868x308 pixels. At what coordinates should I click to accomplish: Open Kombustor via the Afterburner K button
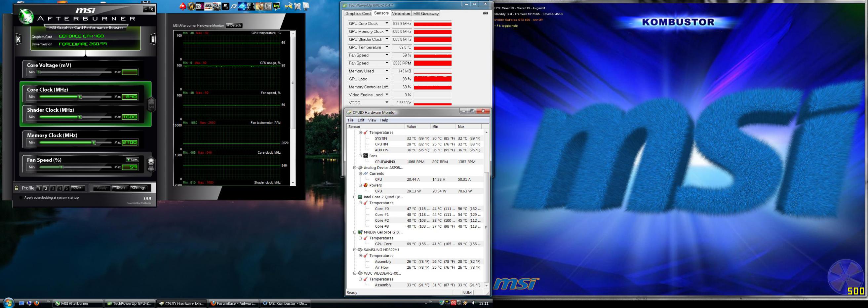coord(18,39)
